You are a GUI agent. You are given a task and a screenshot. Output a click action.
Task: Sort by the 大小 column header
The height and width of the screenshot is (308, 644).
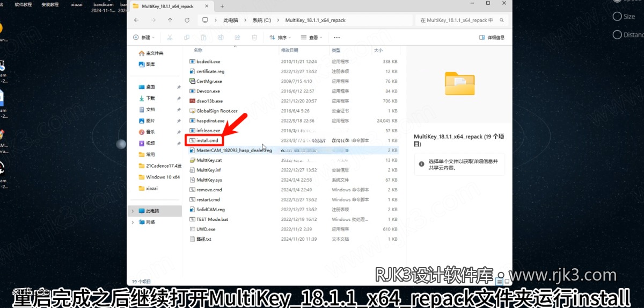378,50
